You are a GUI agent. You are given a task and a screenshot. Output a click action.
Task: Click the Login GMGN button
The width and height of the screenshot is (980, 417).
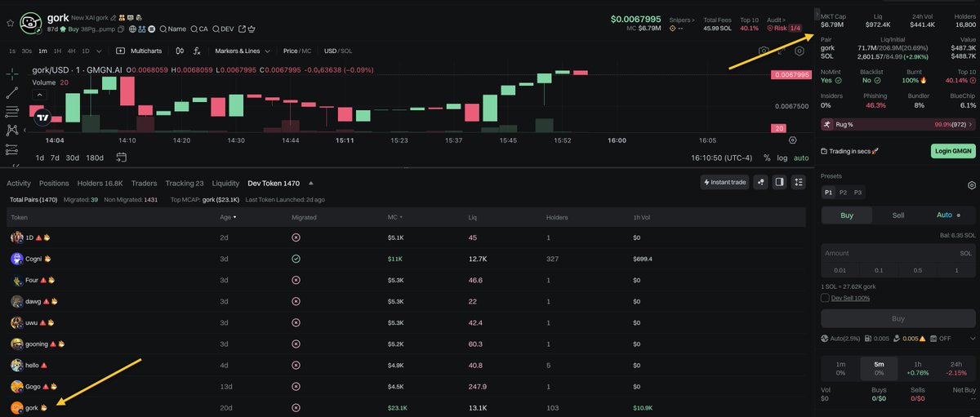point(953,151)
